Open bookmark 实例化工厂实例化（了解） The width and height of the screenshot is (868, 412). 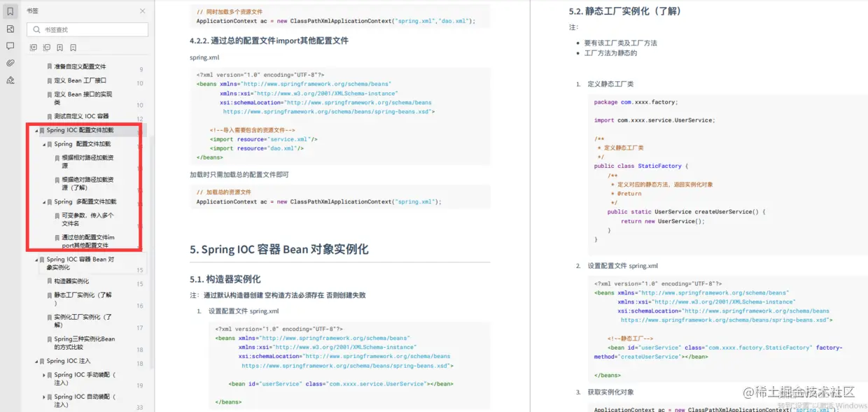tap(83, 320)
